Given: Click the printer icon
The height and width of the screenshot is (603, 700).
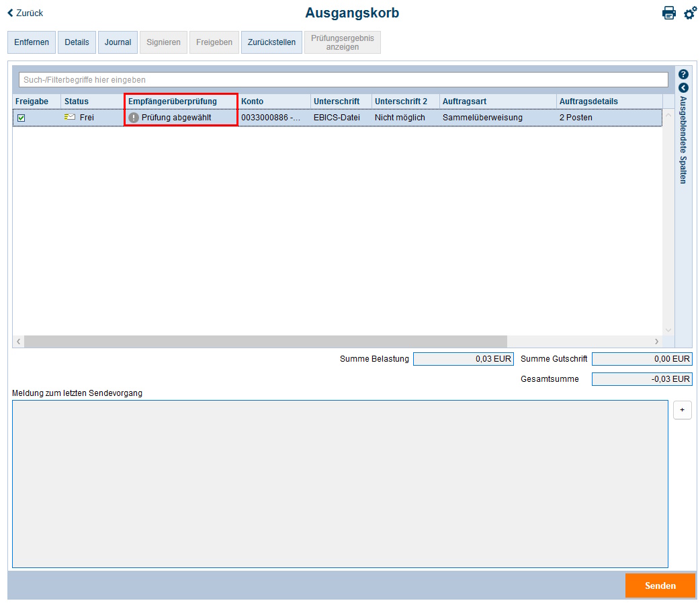Looking at the screenshot, I should tap(668, 13).
